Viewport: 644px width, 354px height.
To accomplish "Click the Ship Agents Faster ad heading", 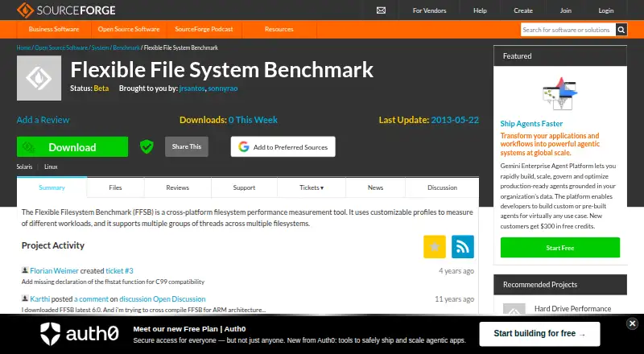I will (531, 124).
